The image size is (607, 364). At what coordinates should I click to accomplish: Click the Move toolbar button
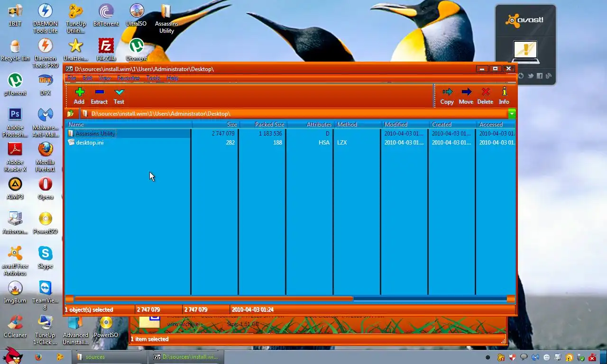(x=466, y=96)
